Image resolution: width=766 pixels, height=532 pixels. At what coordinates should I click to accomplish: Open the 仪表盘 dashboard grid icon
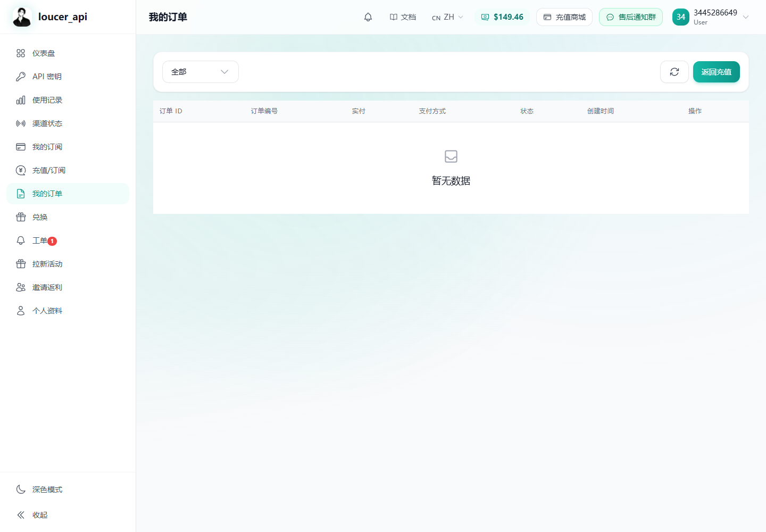click(x=21, y=53)
